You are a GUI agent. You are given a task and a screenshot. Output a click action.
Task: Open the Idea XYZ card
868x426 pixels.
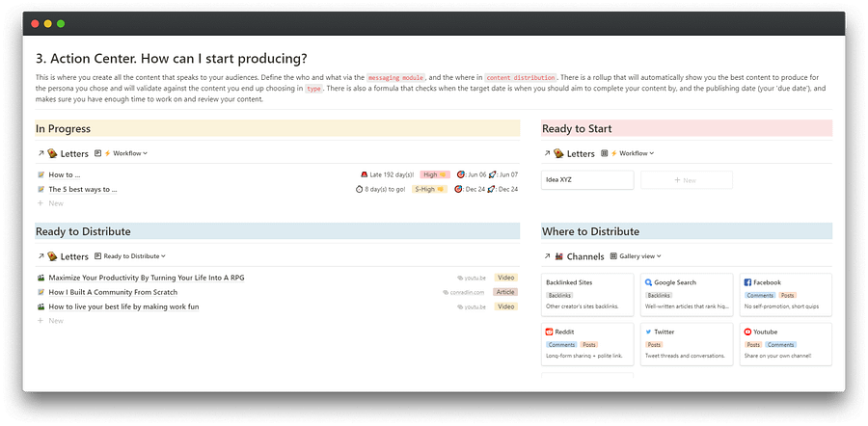[x=587, y=180]
